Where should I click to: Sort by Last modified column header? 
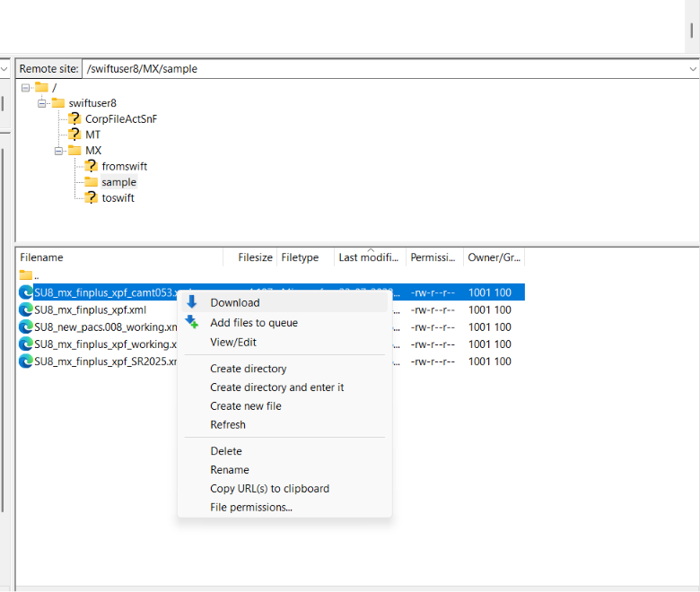(x=370, y=257)
